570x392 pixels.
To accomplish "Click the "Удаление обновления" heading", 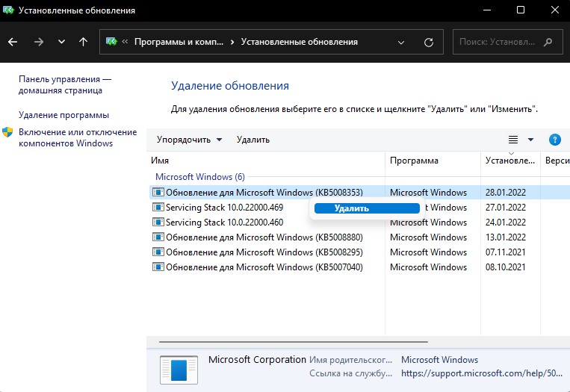I will tap(230, 86).
